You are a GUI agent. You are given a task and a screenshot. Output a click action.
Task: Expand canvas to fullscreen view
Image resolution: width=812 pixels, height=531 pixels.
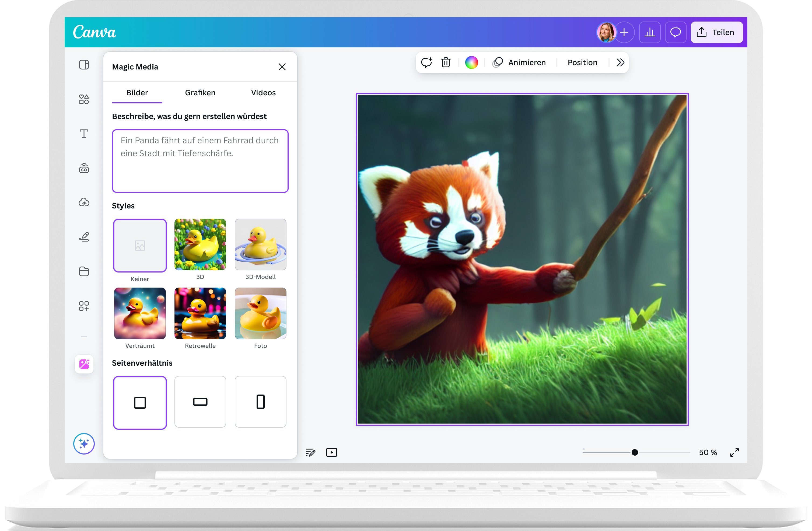tap(734, 452)
